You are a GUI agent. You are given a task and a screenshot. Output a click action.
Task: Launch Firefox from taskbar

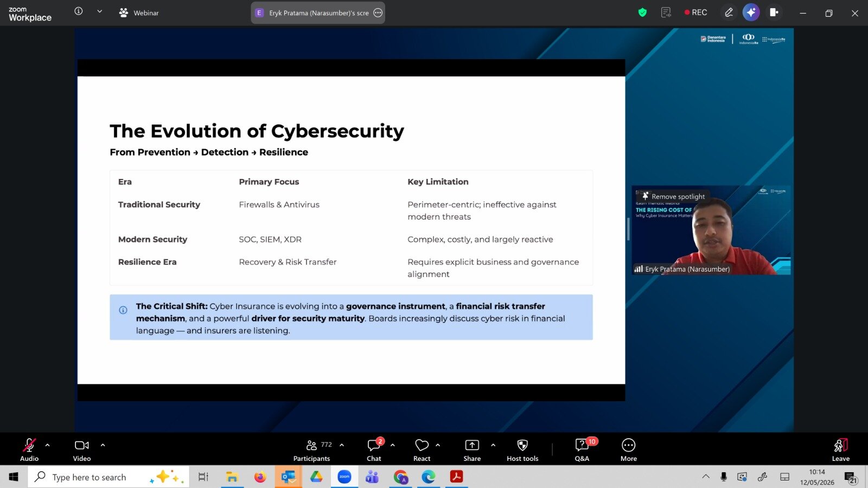pyautogui.click(x=260, y=477)
